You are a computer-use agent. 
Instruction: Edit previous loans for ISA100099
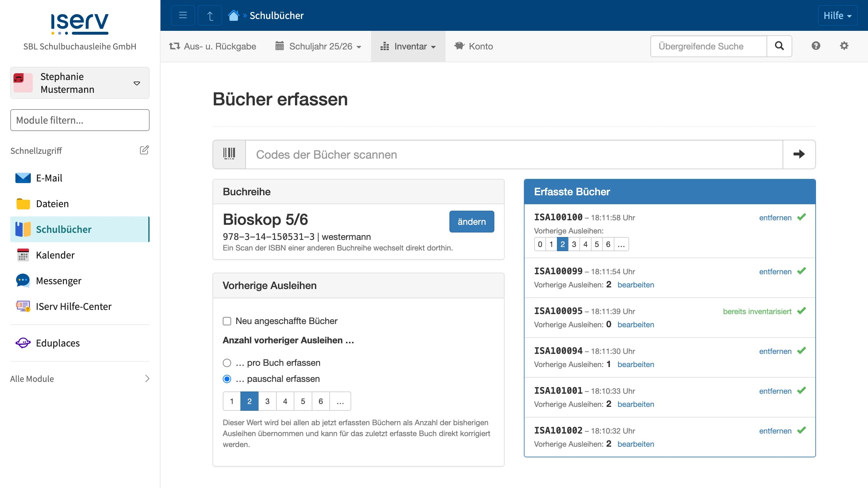[x=636, y=285]
